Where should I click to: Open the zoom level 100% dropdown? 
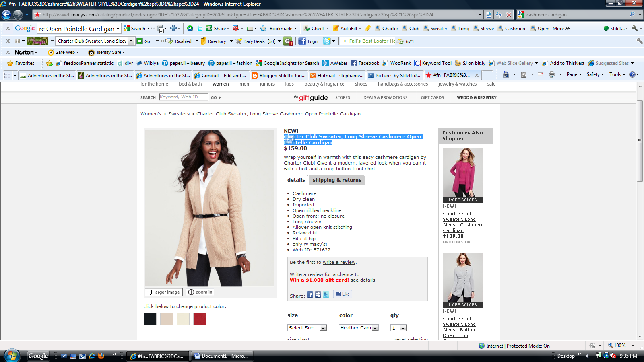[x=633, y=346]
